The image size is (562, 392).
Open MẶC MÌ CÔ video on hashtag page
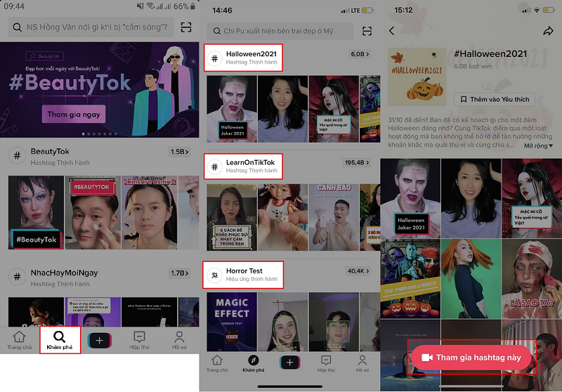click(x=532, y=198)
